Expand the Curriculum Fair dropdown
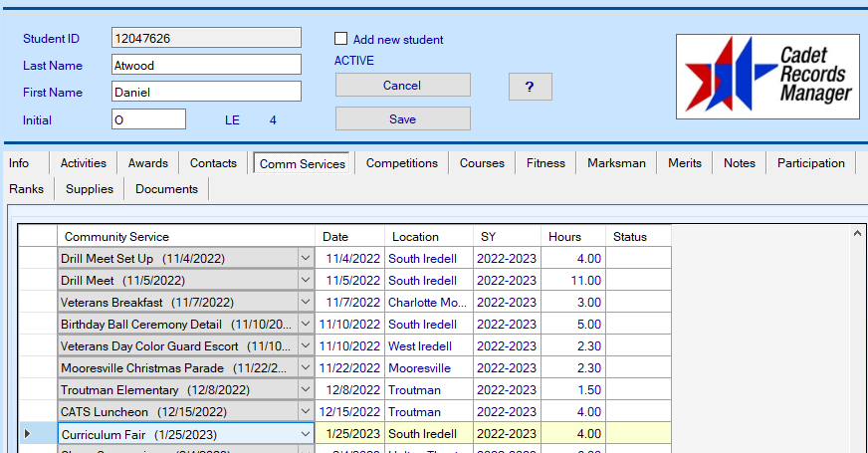 [x=305, y=434]
